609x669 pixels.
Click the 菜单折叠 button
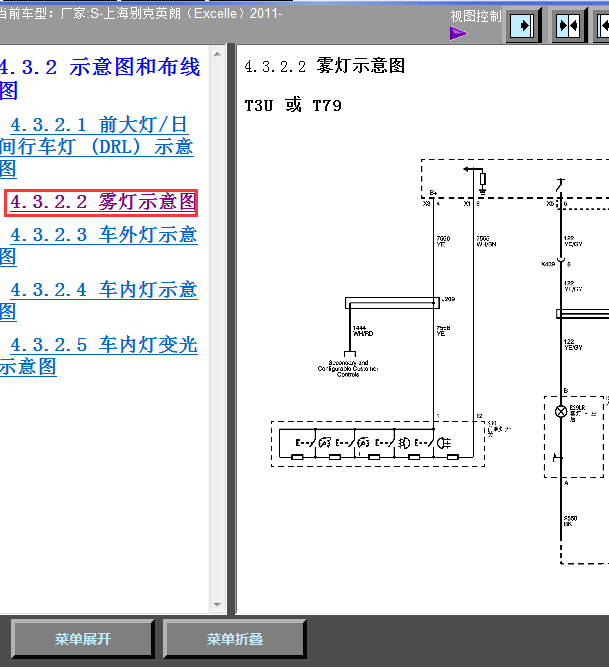click(x=234, y=639)
